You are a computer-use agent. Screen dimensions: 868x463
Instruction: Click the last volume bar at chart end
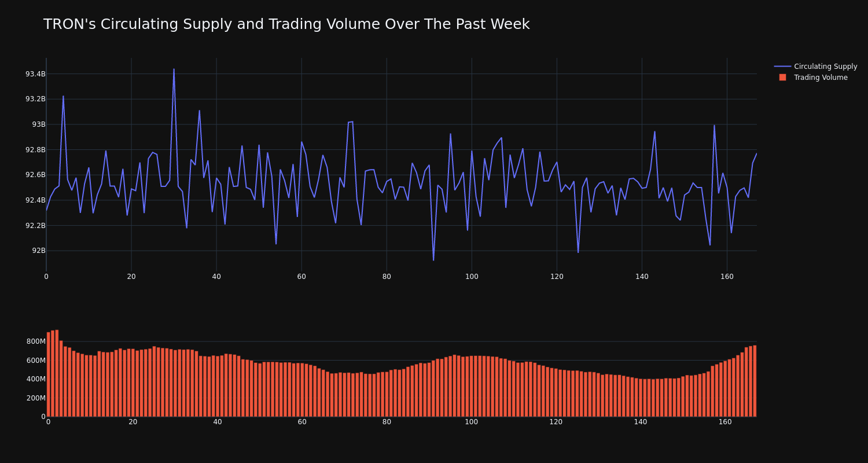click(x=755, y=381)
